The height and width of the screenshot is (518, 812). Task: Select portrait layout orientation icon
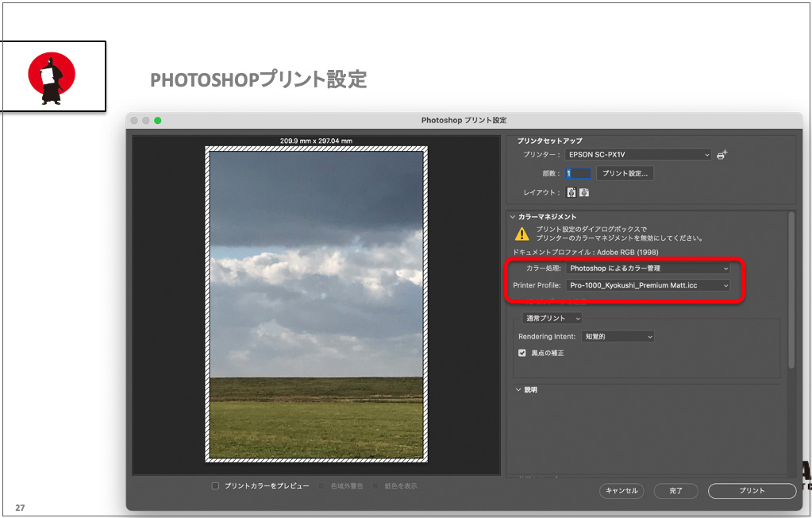571,192
